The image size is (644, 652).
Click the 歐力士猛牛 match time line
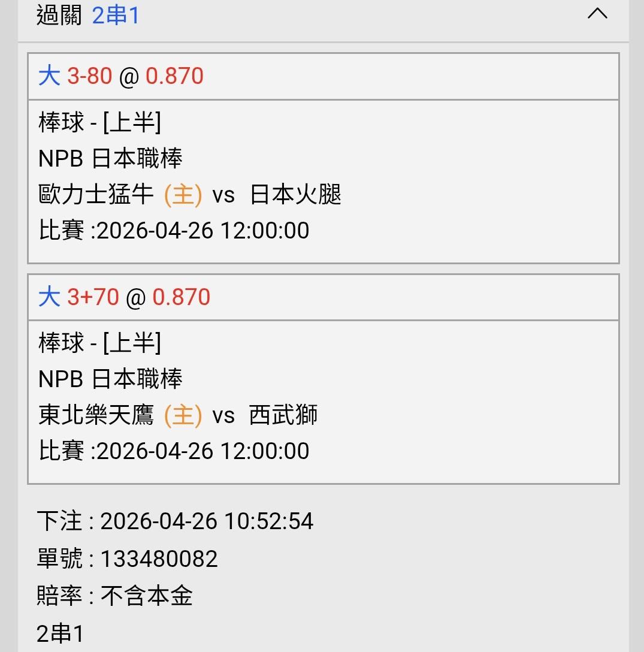tap(174, 231)
